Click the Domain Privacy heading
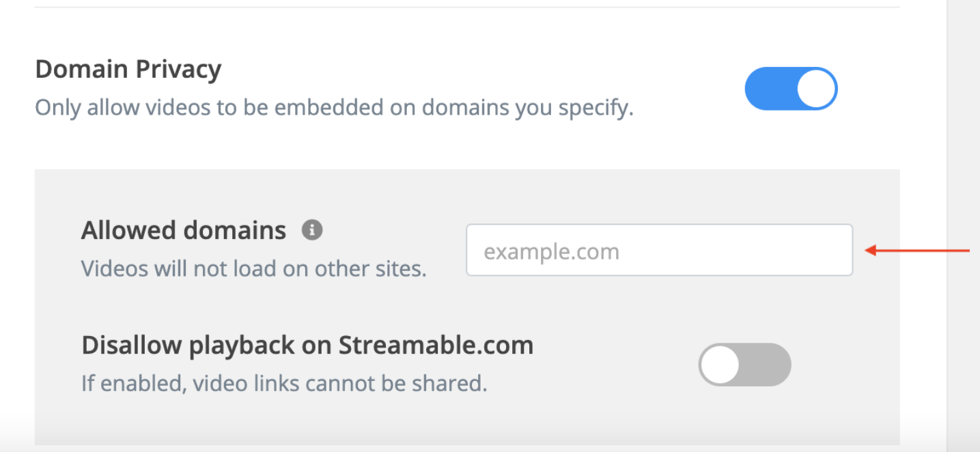The height and width of the screenshot is (452, 980). [x=128, y=70]
